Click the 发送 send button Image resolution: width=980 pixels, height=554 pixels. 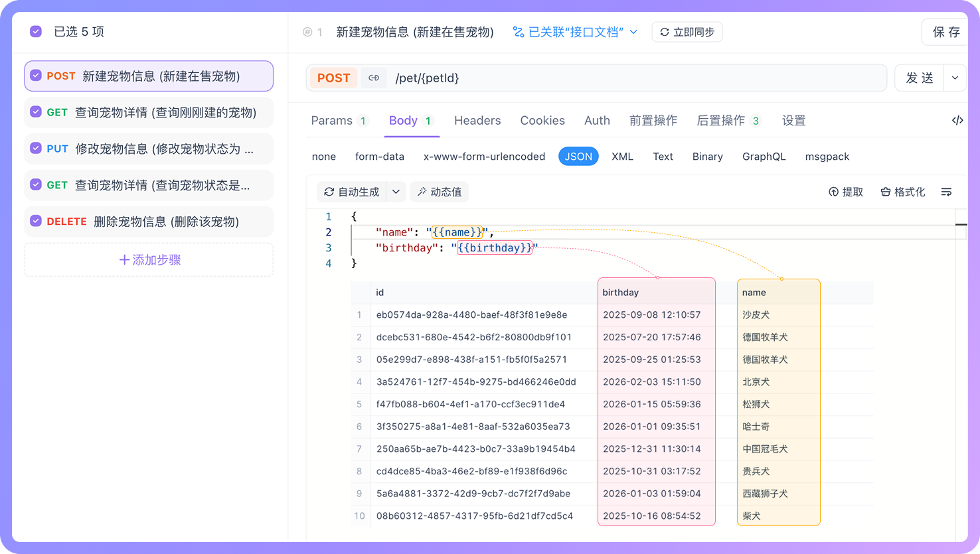click(x=920, y=78)
